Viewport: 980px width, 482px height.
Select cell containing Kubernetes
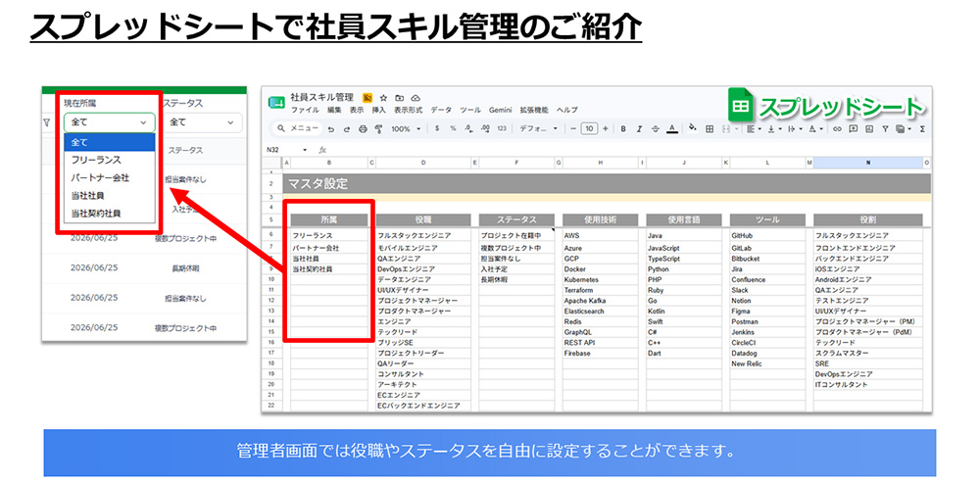coord(600,279)
